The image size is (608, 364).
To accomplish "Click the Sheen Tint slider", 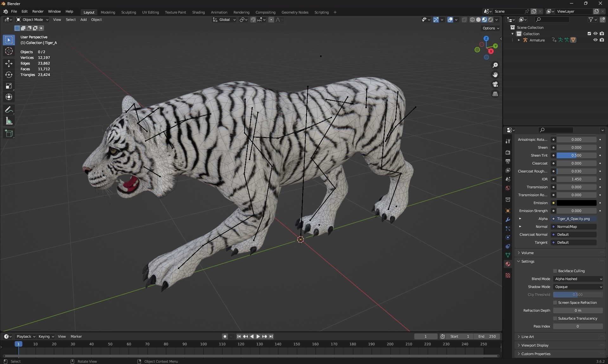I will coord(576,155).
